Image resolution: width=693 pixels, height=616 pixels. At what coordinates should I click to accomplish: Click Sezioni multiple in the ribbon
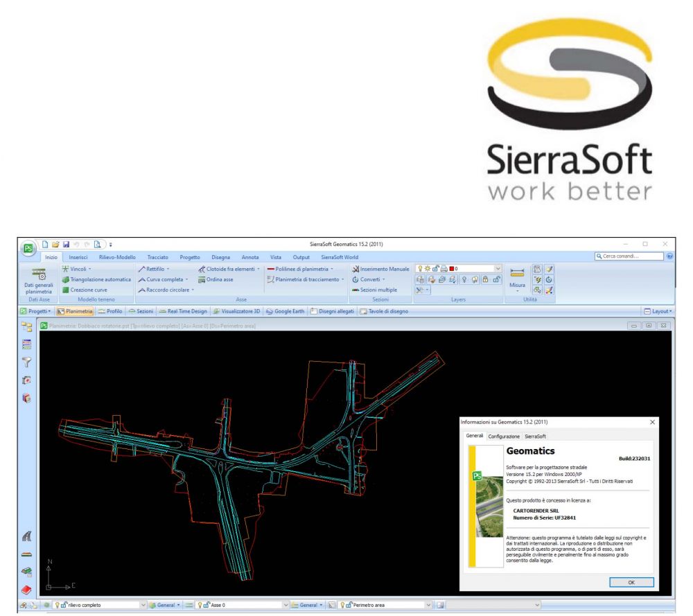pos(374,290)
